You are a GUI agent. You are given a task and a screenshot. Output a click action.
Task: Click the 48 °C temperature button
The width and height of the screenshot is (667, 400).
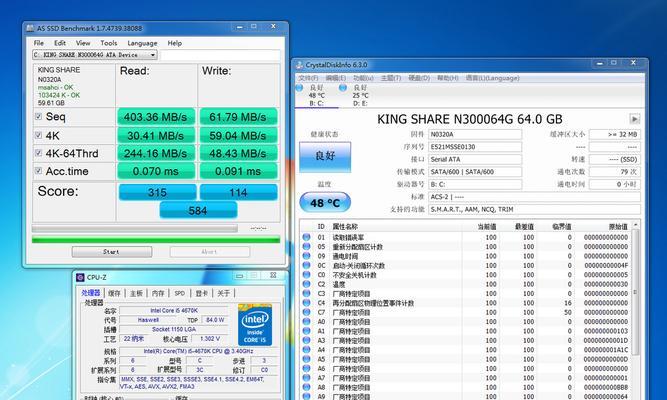point(325,203)
